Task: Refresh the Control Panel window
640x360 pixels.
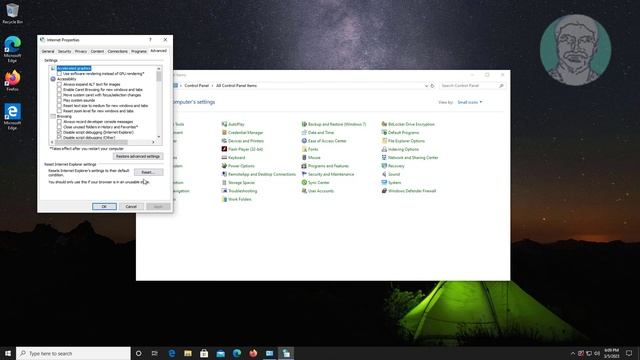Action: point(433,86)
